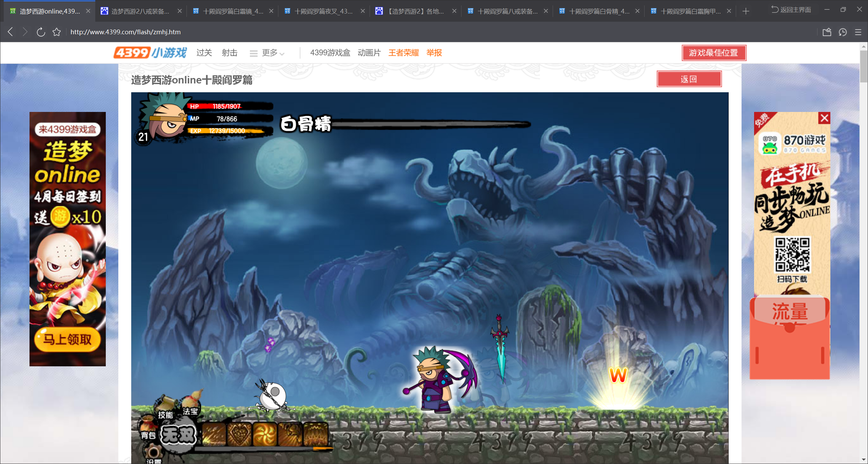Bookmark page with the star icon
The image size is (868, 464).
57,32
